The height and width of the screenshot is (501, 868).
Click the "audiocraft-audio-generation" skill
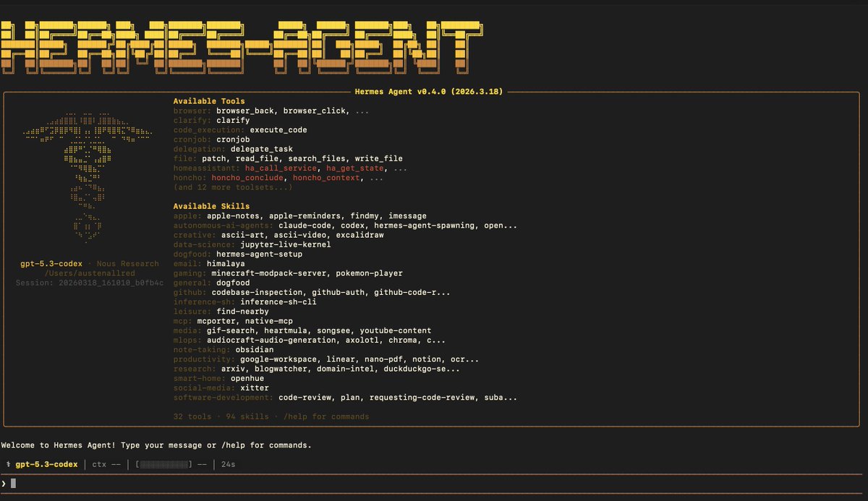click(x=271, y=340)
